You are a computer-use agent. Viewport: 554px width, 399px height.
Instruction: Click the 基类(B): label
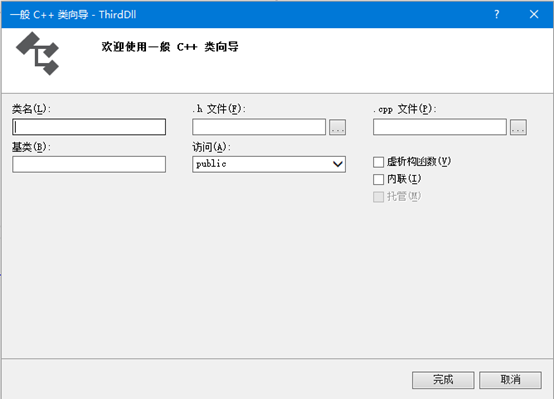click(31, 147)
